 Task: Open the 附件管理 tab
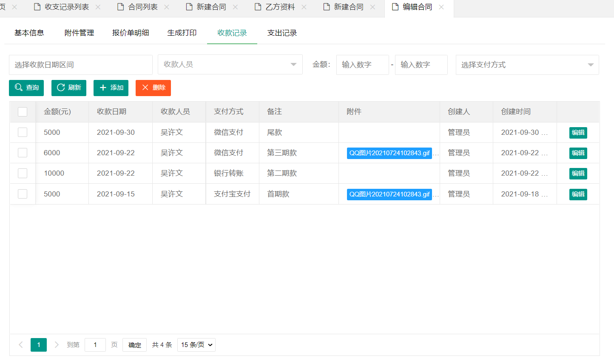79,33
